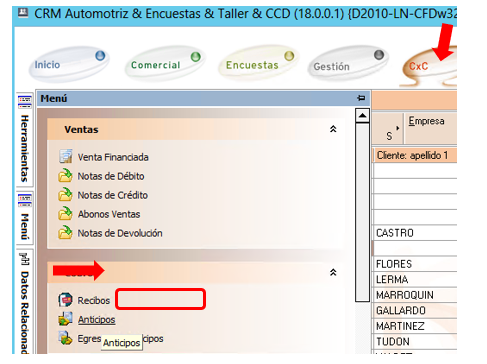487x364 pixels.
Task: Expand the S column arrow
Action: pos(397,128)
